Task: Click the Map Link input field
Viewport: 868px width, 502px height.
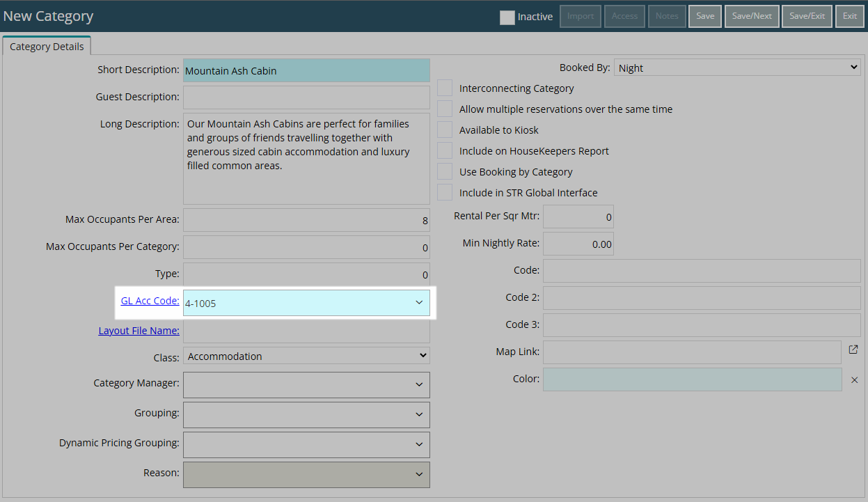Action: point(692,352)
